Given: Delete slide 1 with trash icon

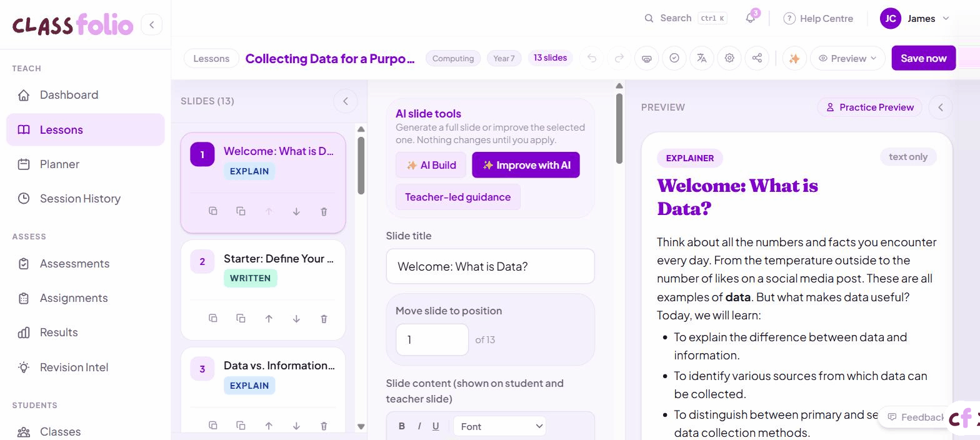Looking at the screenshot, I should [324, 211].
